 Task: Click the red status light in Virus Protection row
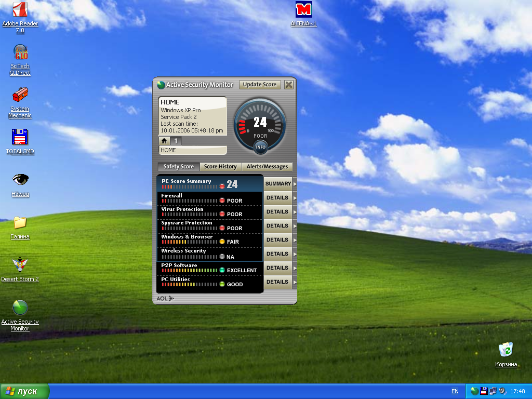pyautogui.click(x=222, y=214)
